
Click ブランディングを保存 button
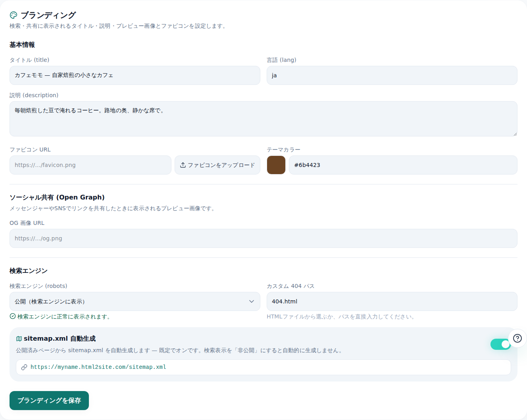tap(49, 401)
